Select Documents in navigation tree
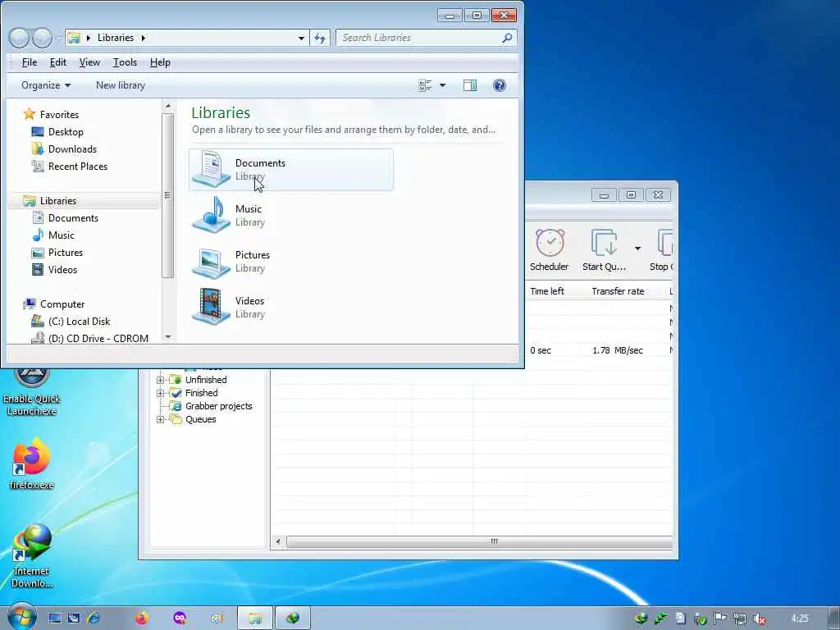The width and height of the screenshot is (840, 630). (x=66, y=218)
